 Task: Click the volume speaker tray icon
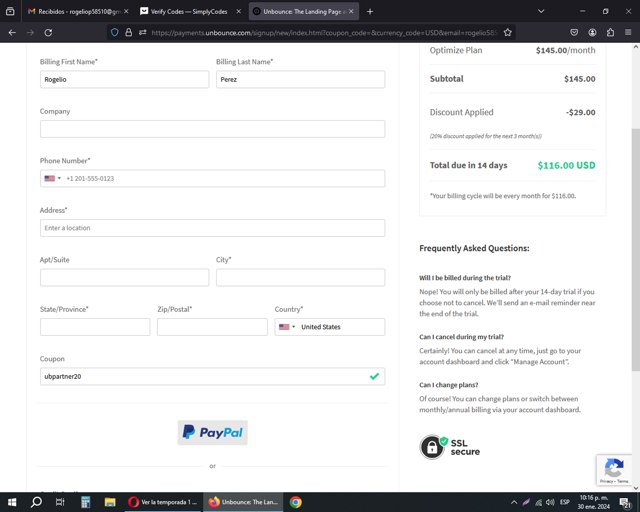pyautogui.click(x=550, y=502)
